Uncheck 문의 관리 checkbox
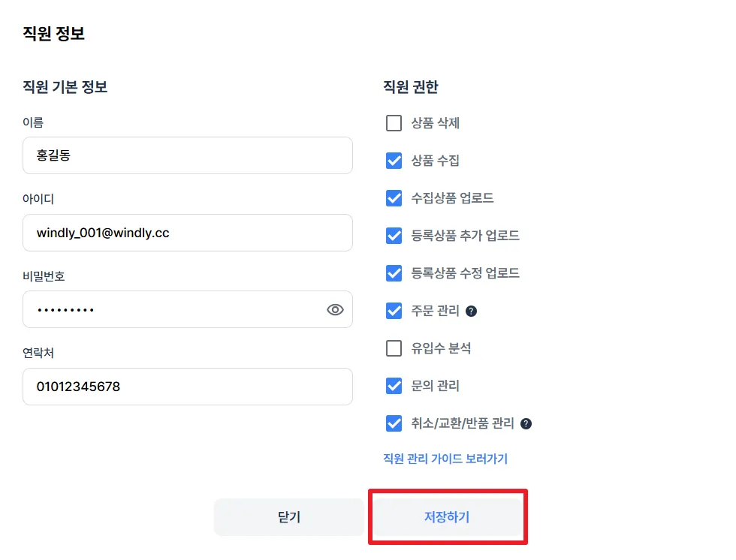Viewport: 736px width, 560px height. click(x=394, y=386)
